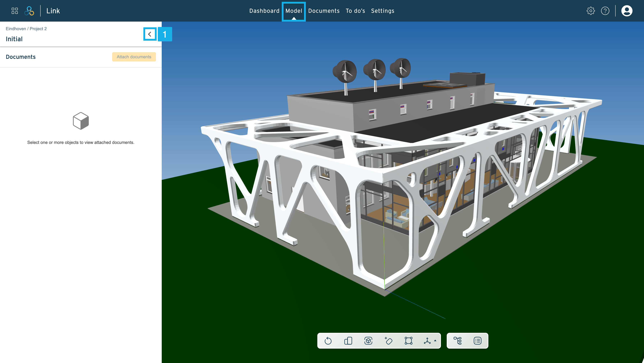
Task: Open the gear settings icon
Action: point(591,11)
